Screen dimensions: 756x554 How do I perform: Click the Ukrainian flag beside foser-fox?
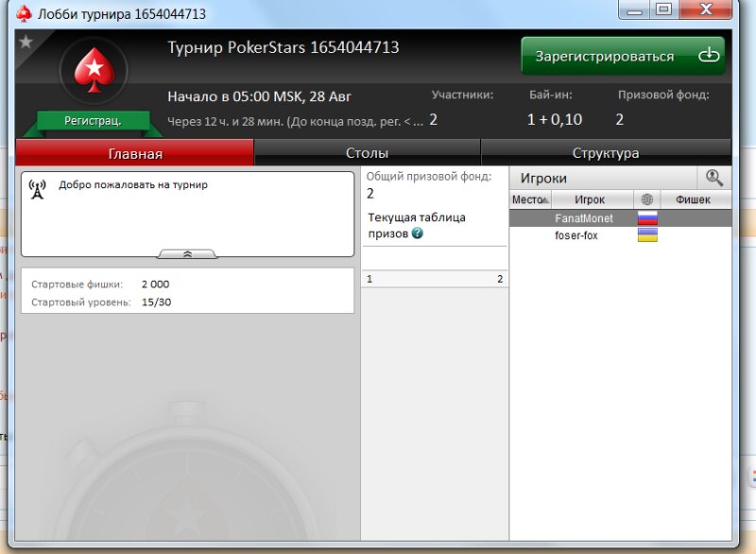[x=647, y=235]
